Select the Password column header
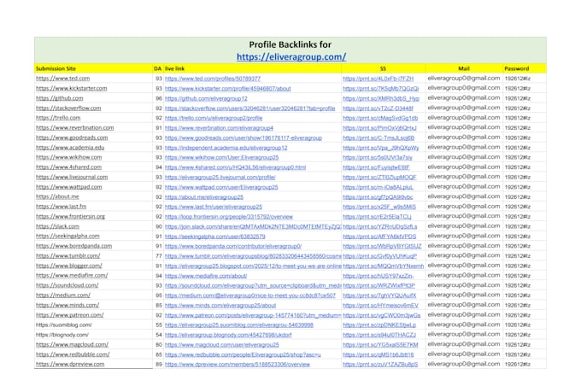Screen dimensions: 581x392 click(517, 68)
